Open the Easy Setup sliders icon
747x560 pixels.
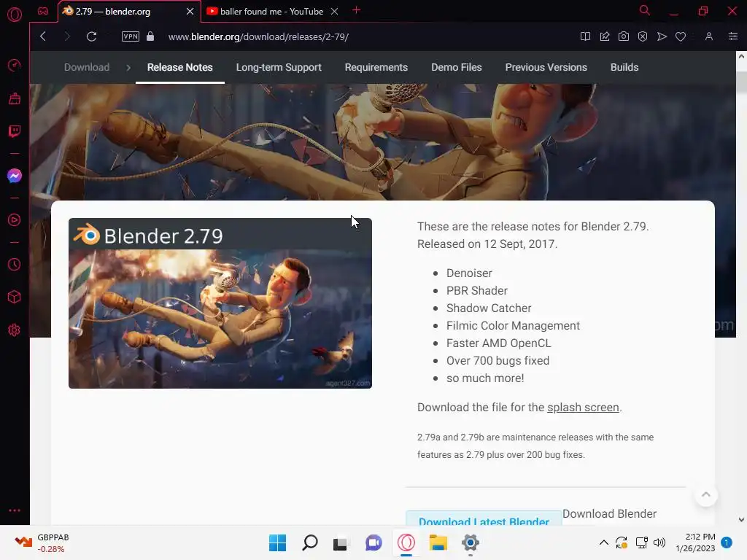(x=733, y=36)
